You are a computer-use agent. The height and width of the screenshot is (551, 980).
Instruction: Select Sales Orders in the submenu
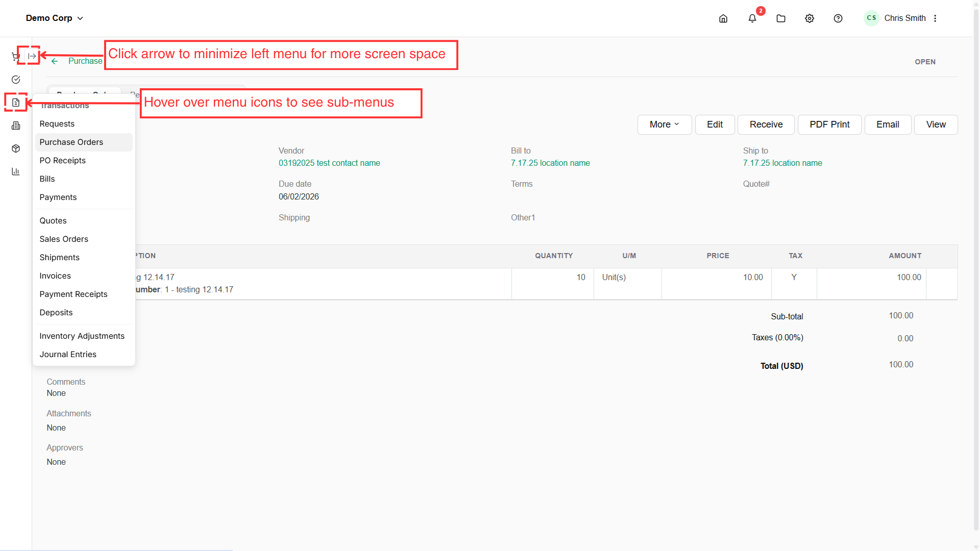point(84,239)
